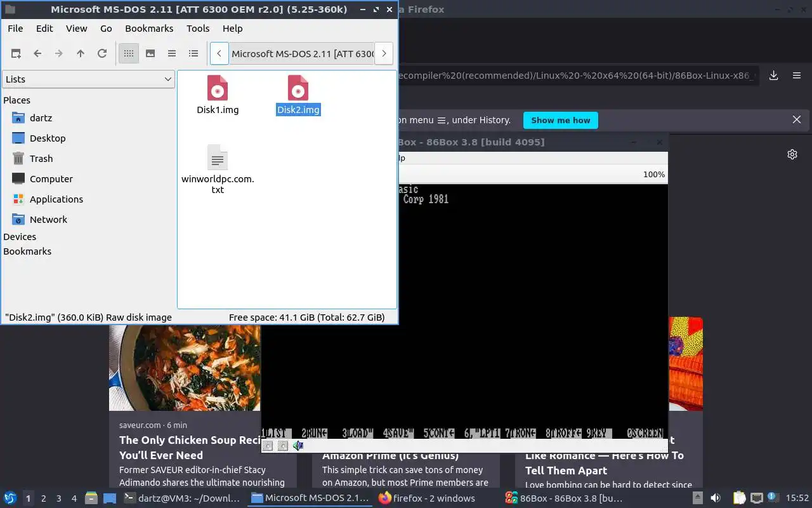Open Desktop in Places sidebar

pos(48,138)
